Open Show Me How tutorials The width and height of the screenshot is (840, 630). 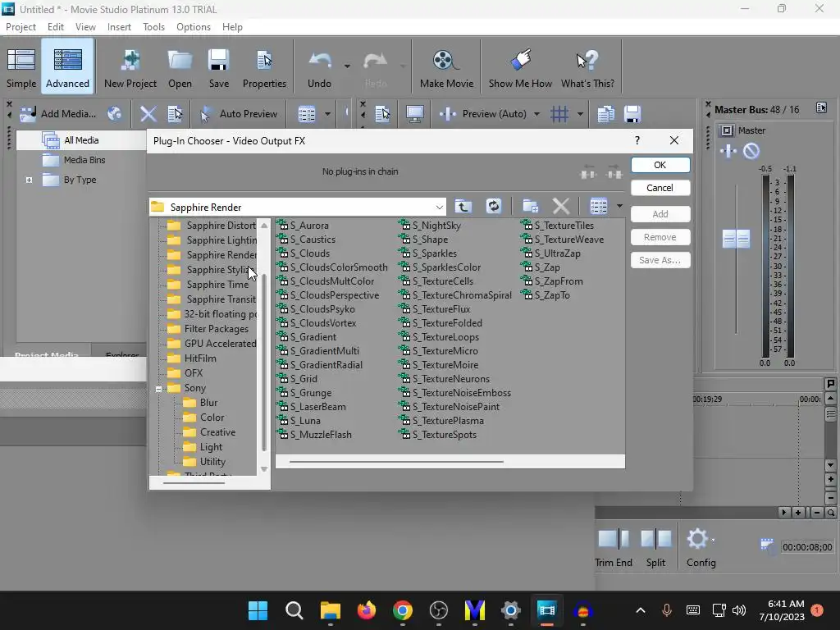[x=520, y=67]
